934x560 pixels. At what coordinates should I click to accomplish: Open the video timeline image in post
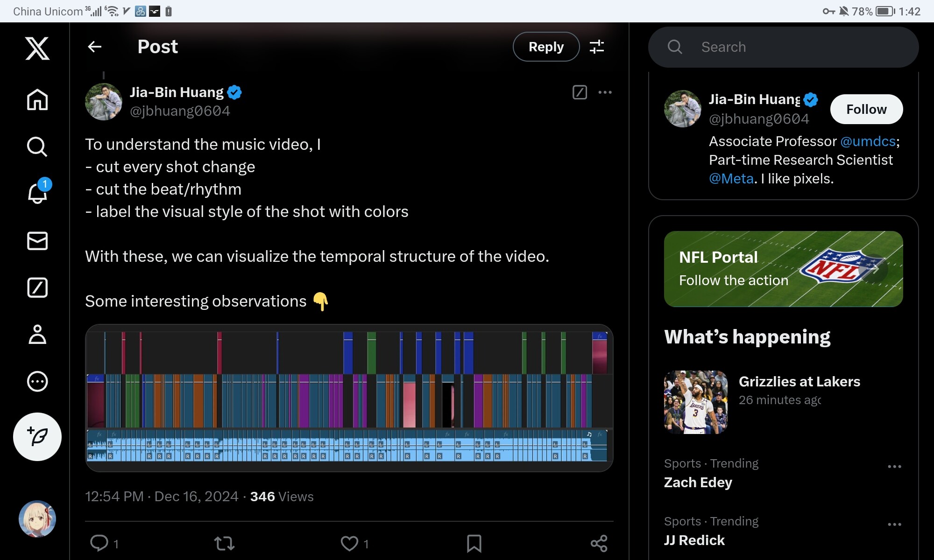pos(349,398)
